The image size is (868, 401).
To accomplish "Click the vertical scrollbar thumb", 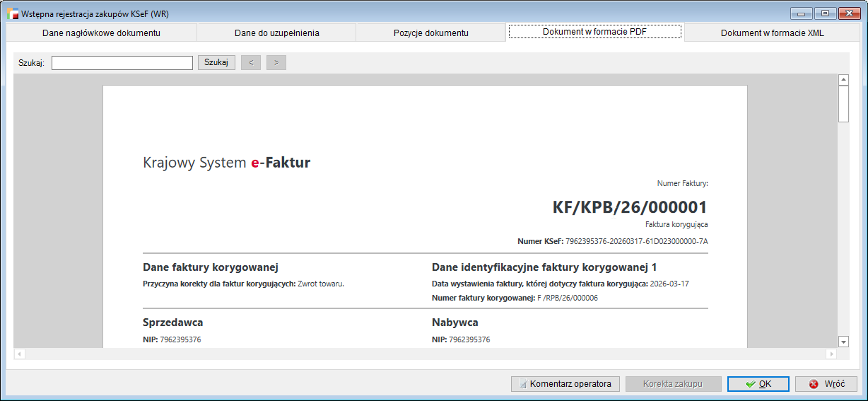I will [843, 104].
